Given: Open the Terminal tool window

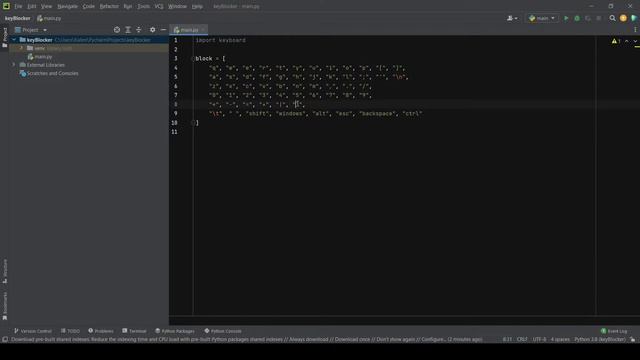Looking at the screenshot, I should [134, 331].
